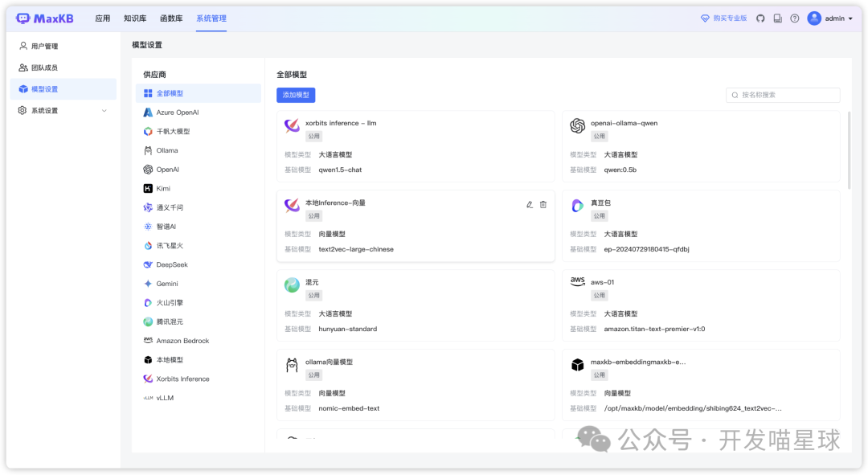The width and height of the screenshot is (868, 475).
Task: Click the 千帆大模型 provider icon
Action: tap(148, 131)
